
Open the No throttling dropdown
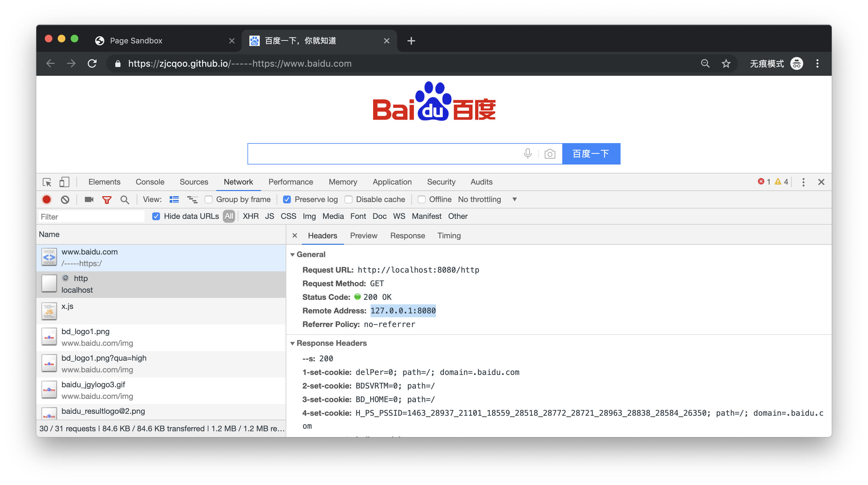[487, 199]
